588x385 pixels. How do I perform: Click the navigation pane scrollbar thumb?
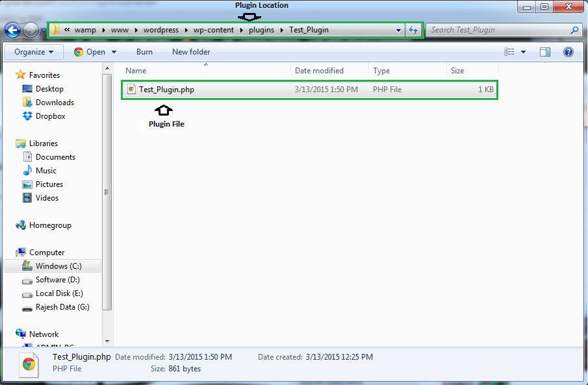pos(107,192)
